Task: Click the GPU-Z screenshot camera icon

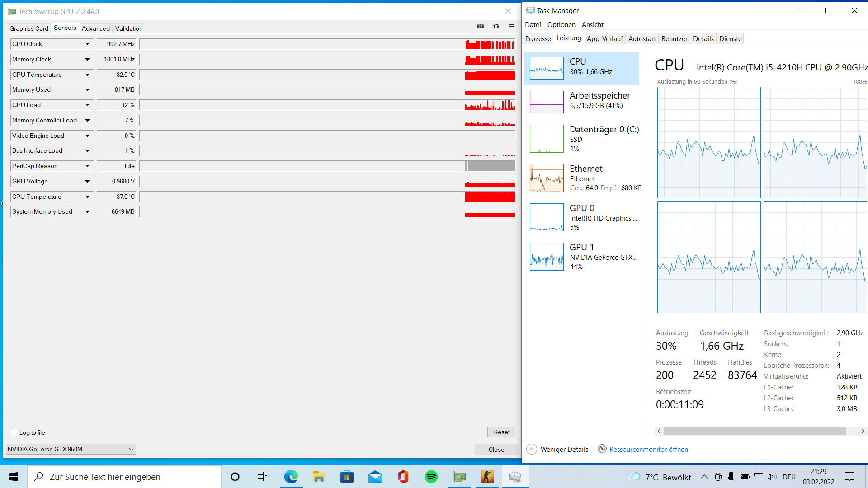Action: pos(481,26)
